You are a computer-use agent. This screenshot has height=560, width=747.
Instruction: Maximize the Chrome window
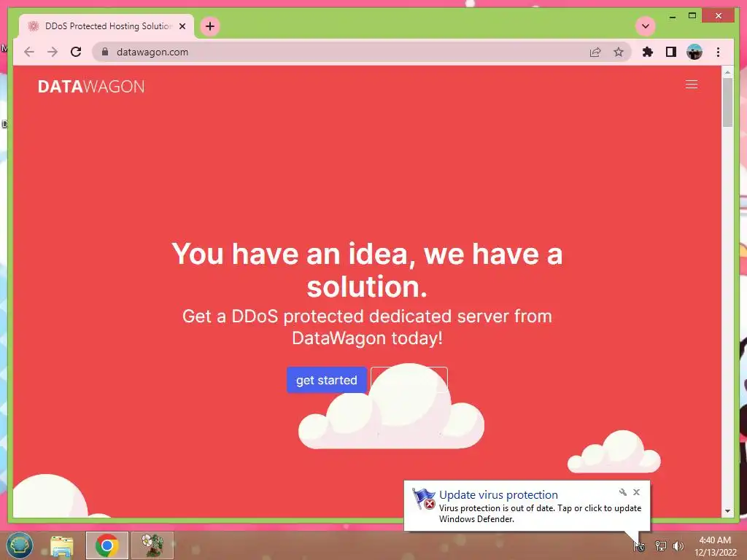pyautogui.click(x=692, y=16)
